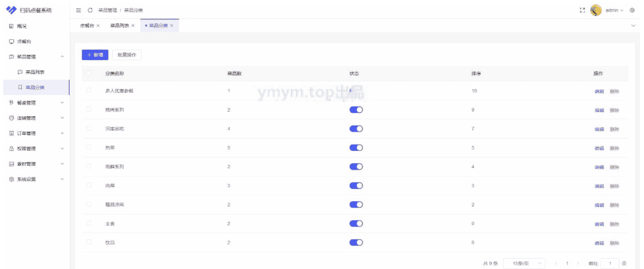Click the refresh icon in the header
The height and width of the screenshot is (269, 644).
click(90, 10)
